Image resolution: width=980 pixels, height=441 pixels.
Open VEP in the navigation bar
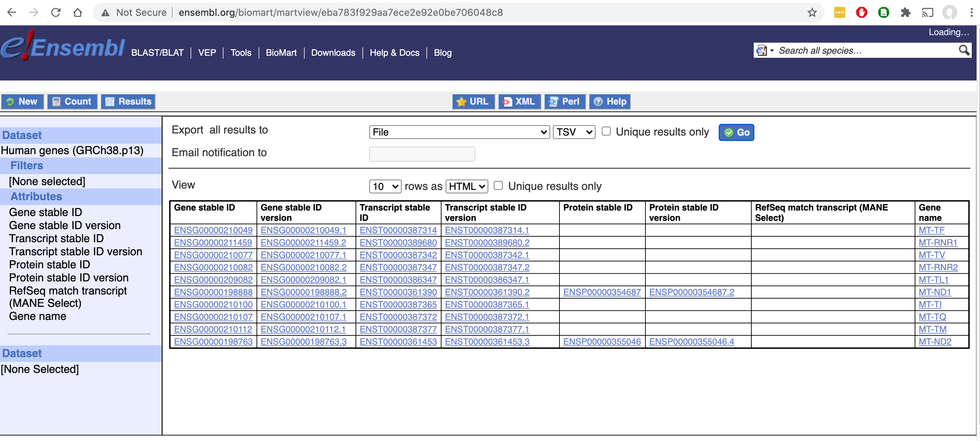tap(207, 53)
